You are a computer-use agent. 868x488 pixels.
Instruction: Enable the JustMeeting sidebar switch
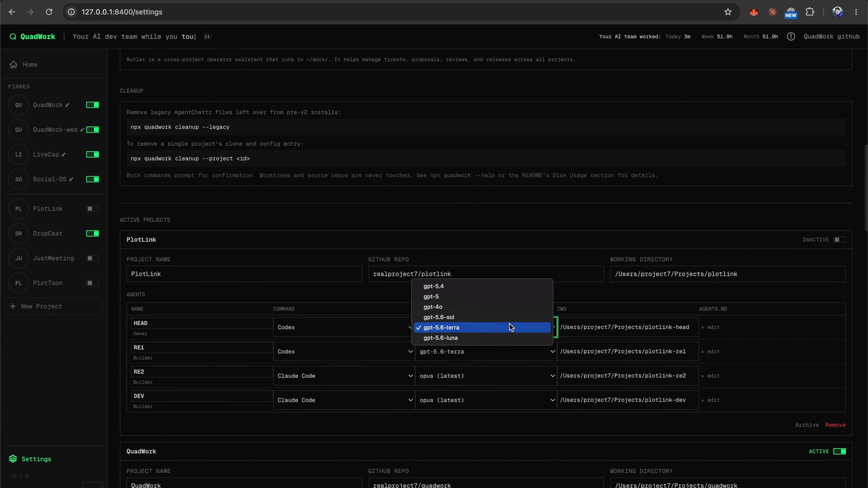pyautogui.click(x=92, y=258)
